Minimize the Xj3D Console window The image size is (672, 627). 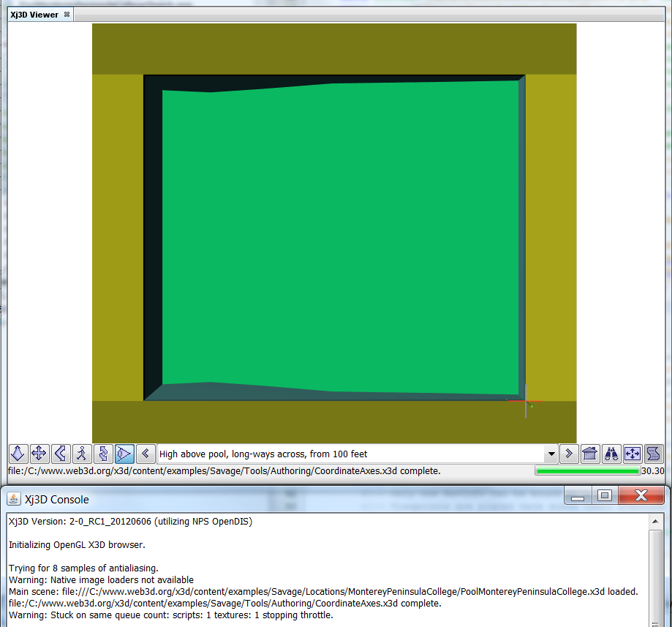578,496
